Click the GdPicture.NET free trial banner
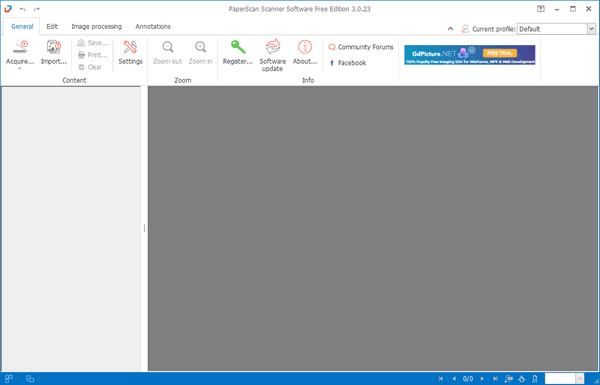 [x=470, y=55]
